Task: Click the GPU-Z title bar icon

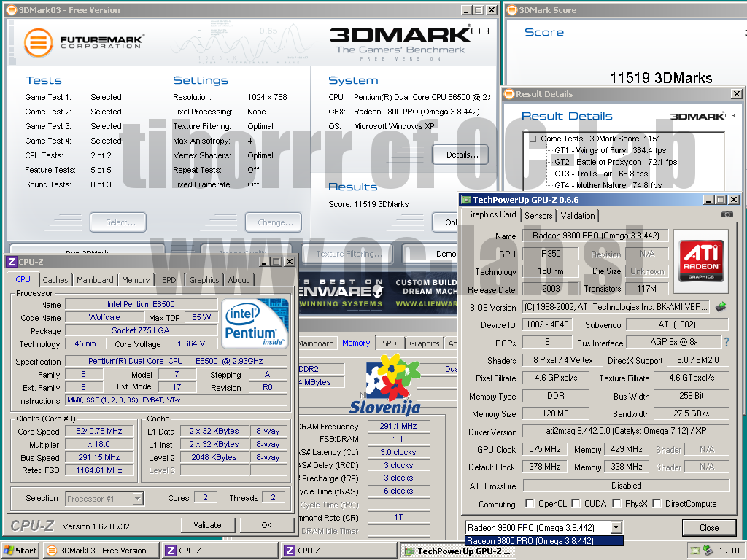Action: (465, 200)
